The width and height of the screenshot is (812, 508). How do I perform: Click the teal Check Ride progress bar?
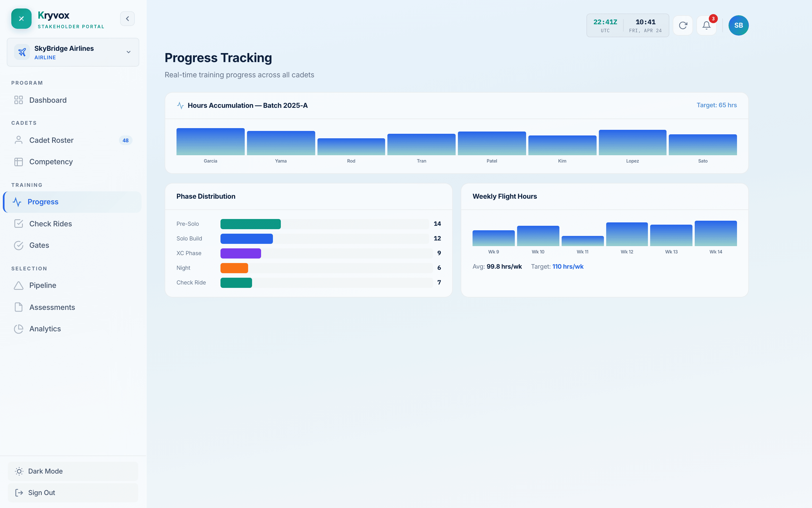point(236,283)
